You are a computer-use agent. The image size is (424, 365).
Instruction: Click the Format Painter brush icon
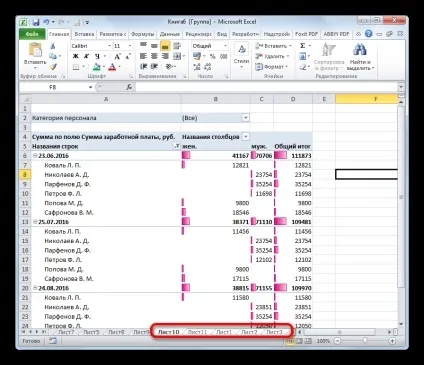point(53,67)
